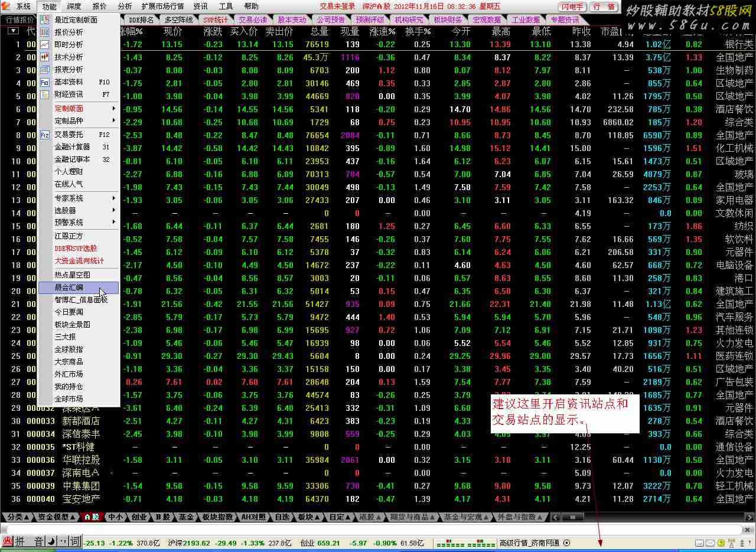Viewport: 756px width, 552px height.
Task: Open the 分析 menu
Action: point(125,6)
